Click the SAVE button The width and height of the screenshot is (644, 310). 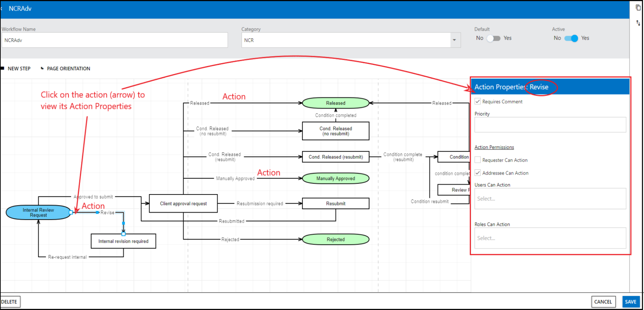[x=630, y=302]
